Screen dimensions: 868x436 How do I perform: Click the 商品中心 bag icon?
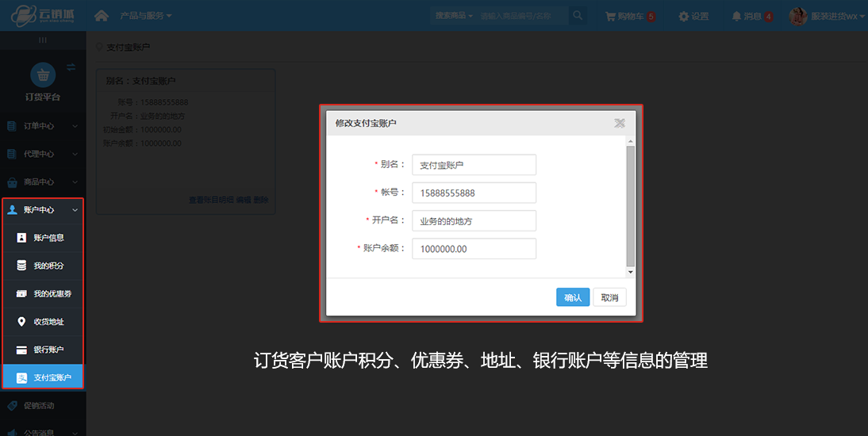pos(12,182)
